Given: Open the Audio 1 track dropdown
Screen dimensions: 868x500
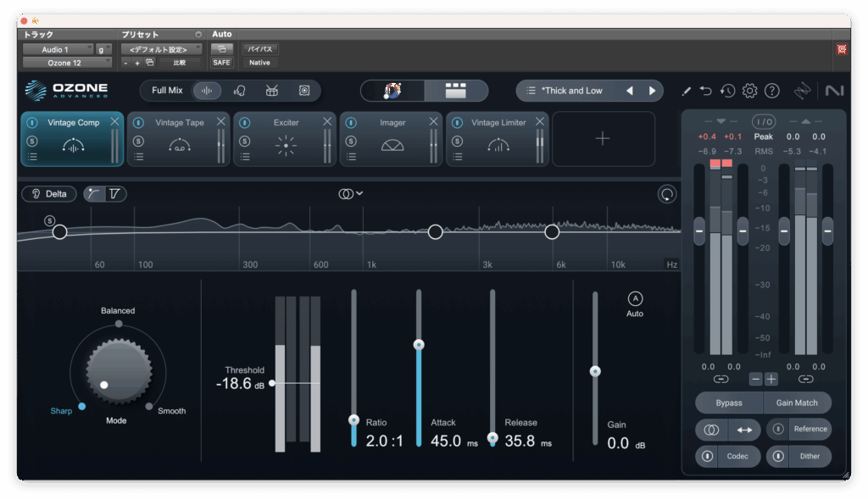Looking at the screenshot, I should tap(57, 49).
